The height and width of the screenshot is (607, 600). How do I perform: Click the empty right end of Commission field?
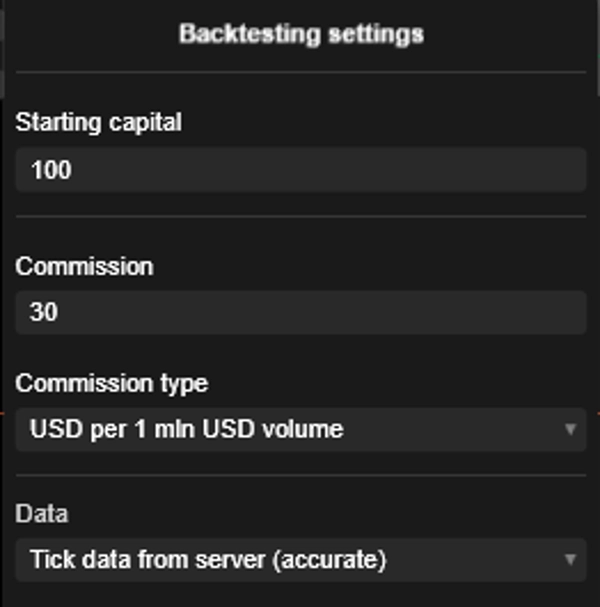(540, 313)
